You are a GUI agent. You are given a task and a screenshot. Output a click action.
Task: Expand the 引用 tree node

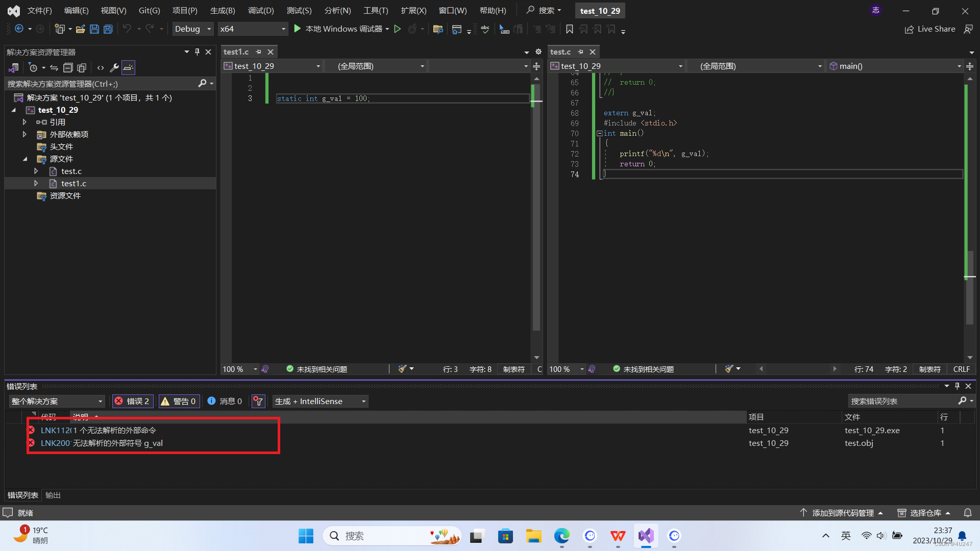coord(24,122)
